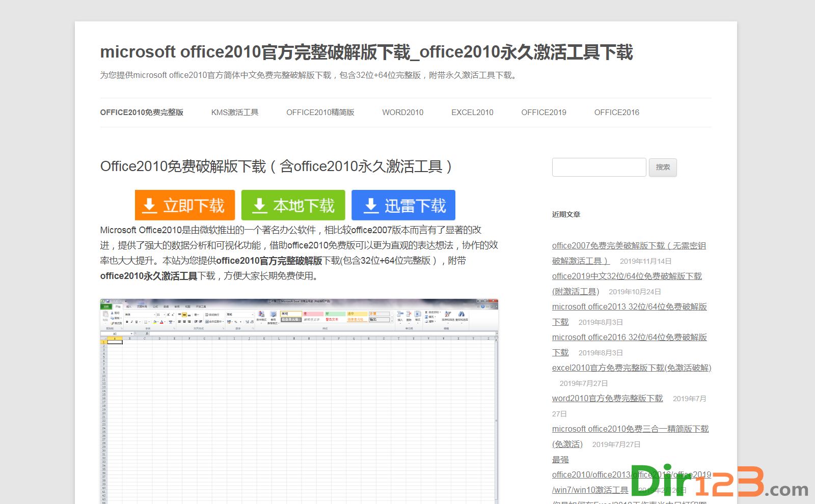Click the orange 立即下载 download button

(x=185, y=205)
